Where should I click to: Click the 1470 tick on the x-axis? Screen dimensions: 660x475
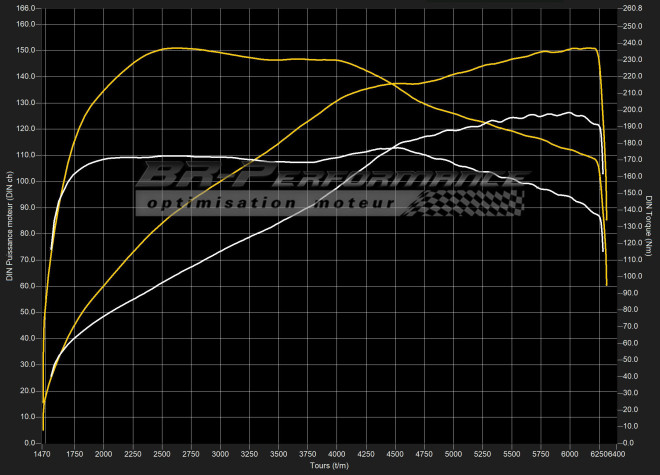(x=43, y=453)
